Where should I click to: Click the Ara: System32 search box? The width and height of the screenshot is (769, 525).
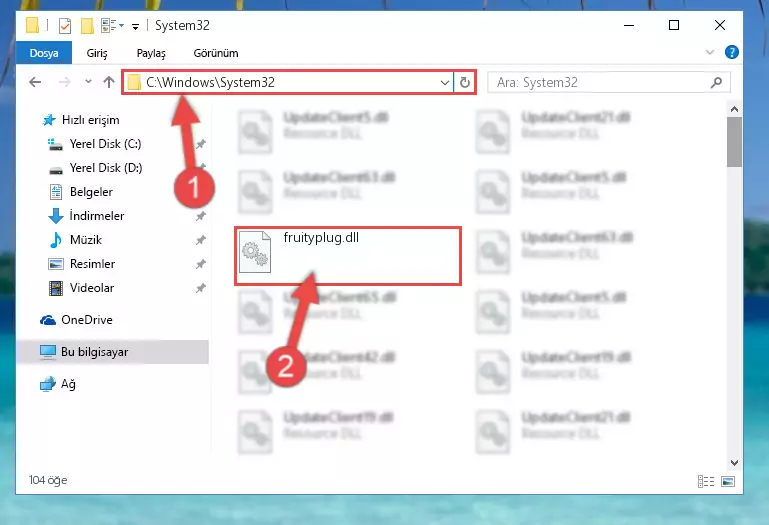609,82
